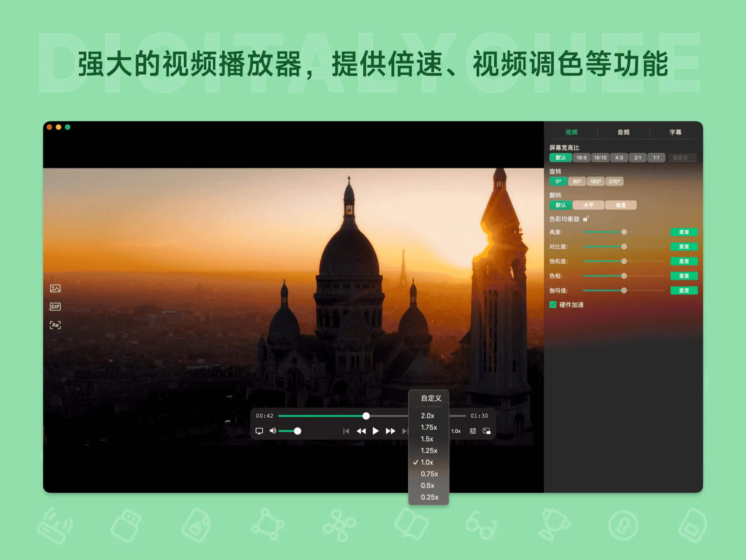The image size is (746, 560).
Task: Select the 90° rotation option
Action: pyautogui.click(x=577, y=181)
